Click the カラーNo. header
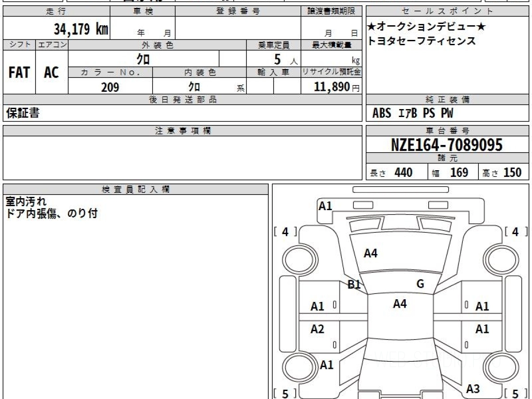The image size is (532, 399). [x=110, y=72]
